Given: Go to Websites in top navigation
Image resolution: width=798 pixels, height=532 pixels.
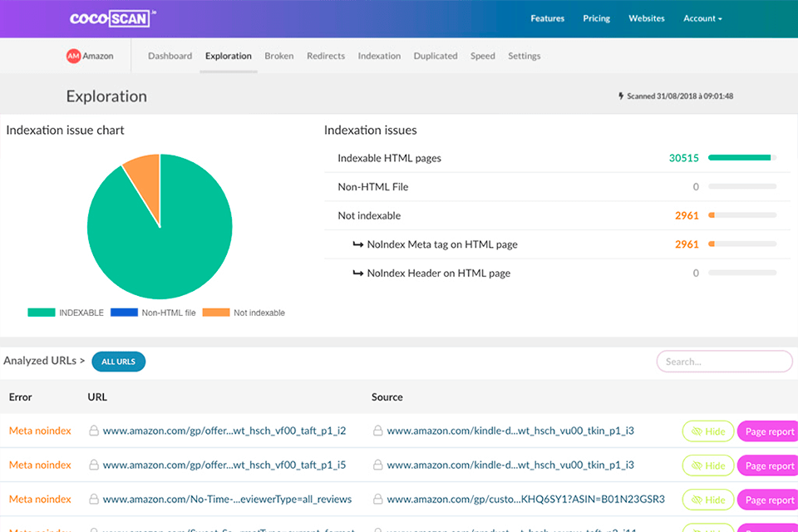Looking at the screenshot, I should [x=647, y=18].
